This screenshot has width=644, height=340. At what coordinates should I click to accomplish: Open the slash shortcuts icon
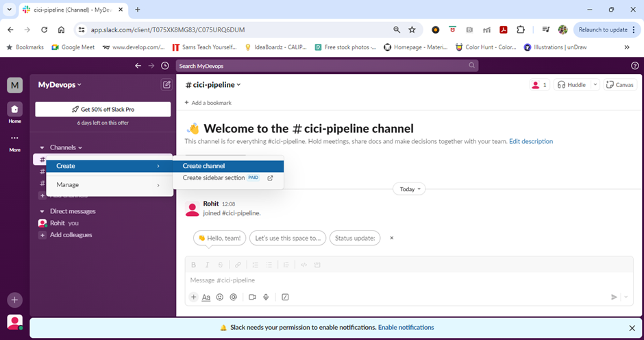point(285,297)
